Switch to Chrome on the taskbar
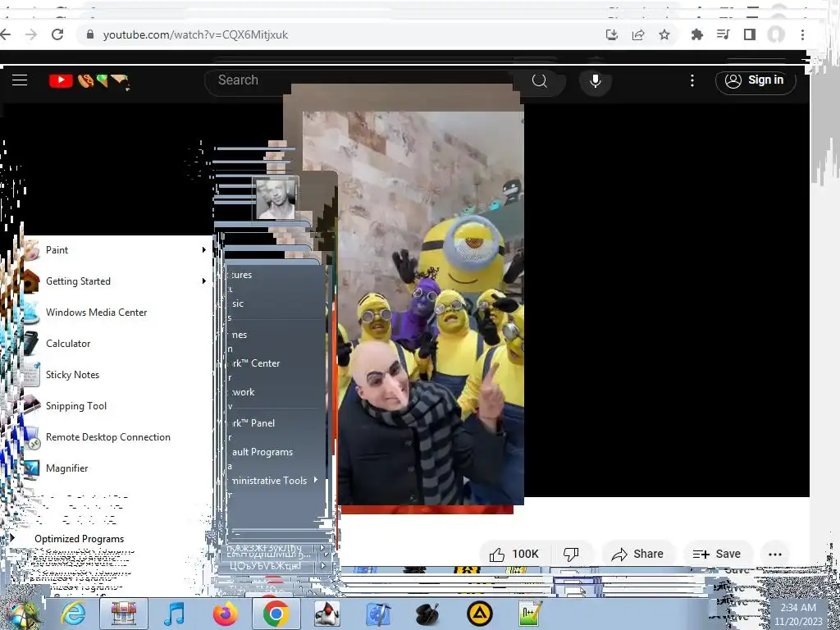This screenshot has width=840, height=630. click(276, 614)
